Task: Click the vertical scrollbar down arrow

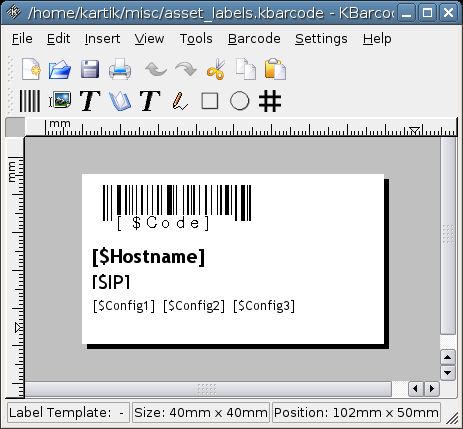Action: [x=448, y=373]
